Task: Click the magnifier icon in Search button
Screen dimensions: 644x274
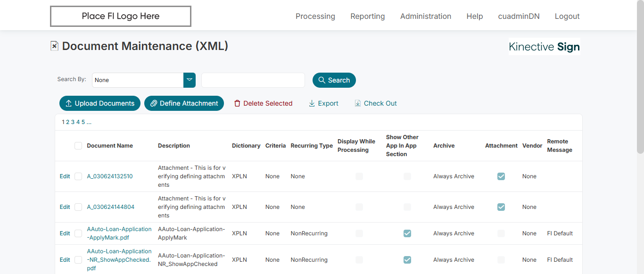Action: pos(322,80)
